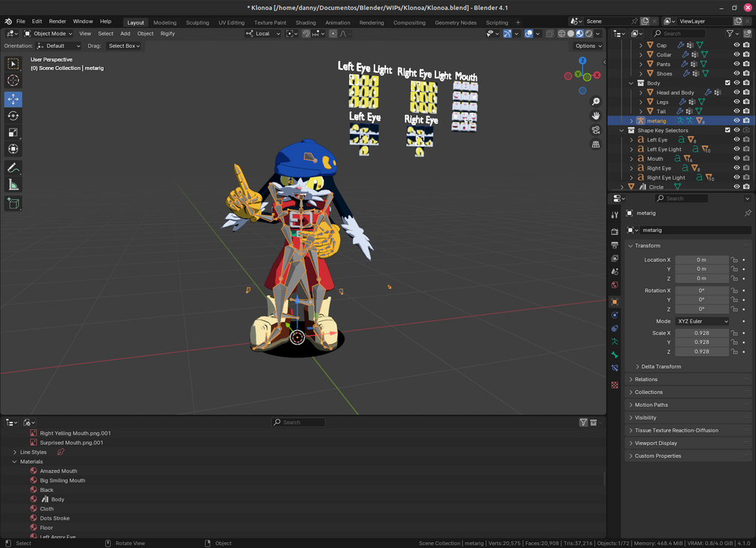
Task: Hide the Cap object in outliner
Action: [736, 45]
